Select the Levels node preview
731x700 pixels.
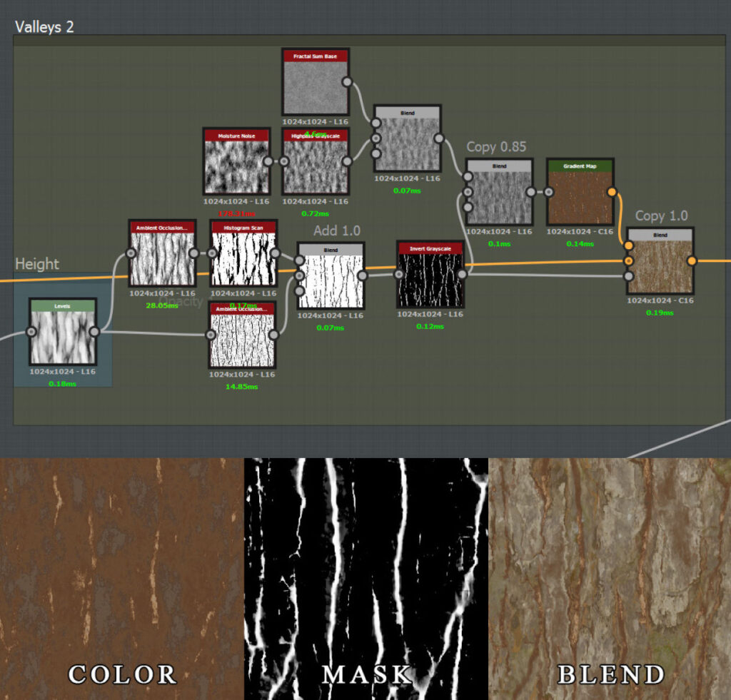coord(63,337)
